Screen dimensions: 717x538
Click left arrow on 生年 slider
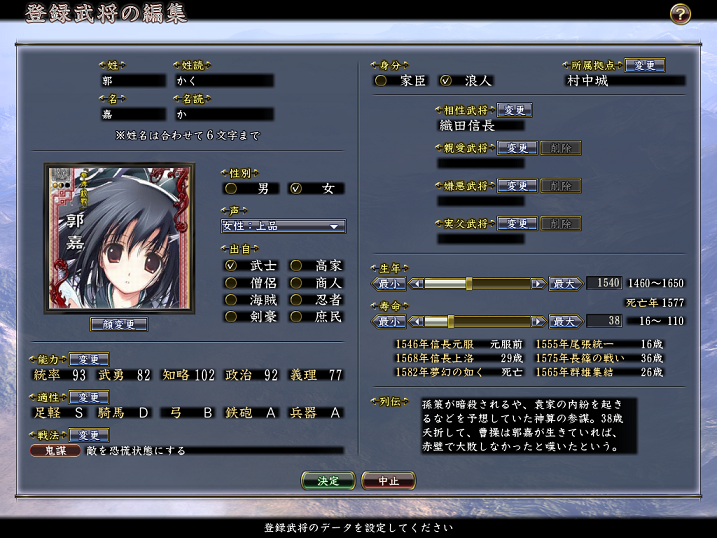417,284
